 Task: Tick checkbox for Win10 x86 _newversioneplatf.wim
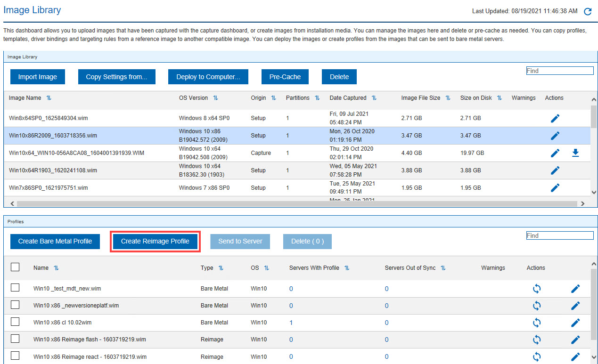click(x=15, y=305)
